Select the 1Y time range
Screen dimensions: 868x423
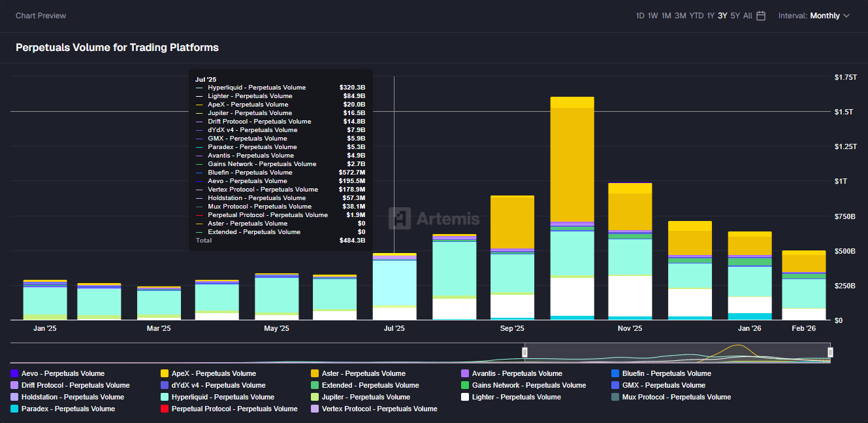(711, 16)
